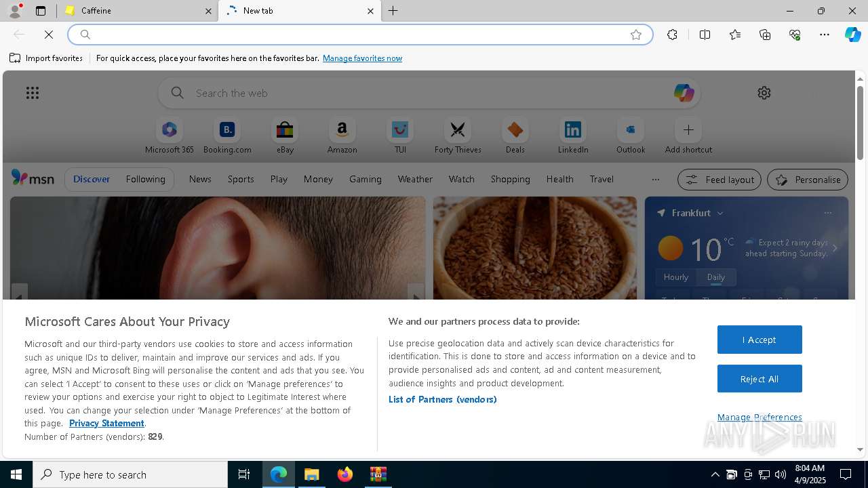Open the Watch category
This screenshot has width=868, height=488.
coord(462,179)
